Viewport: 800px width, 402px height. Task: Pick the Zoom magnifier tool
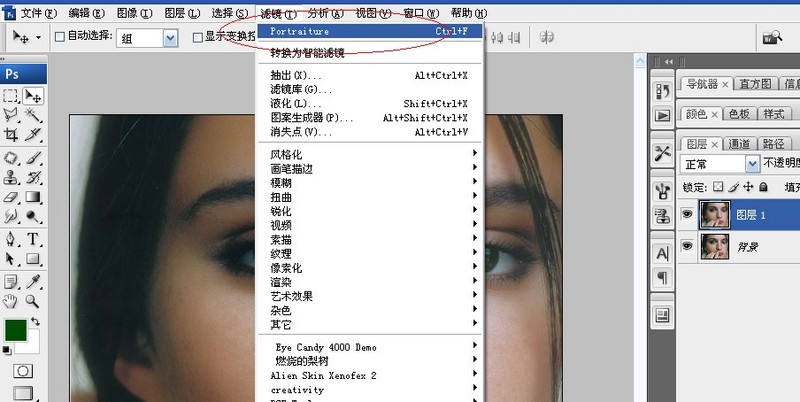coord(33,300)
